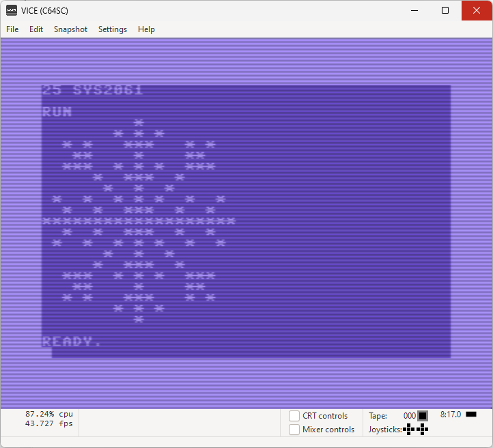The height and width of the screenshot is (448, 493).
Task: Enable the Mixer controls checkbox
Action: click(x=294, y=430)
